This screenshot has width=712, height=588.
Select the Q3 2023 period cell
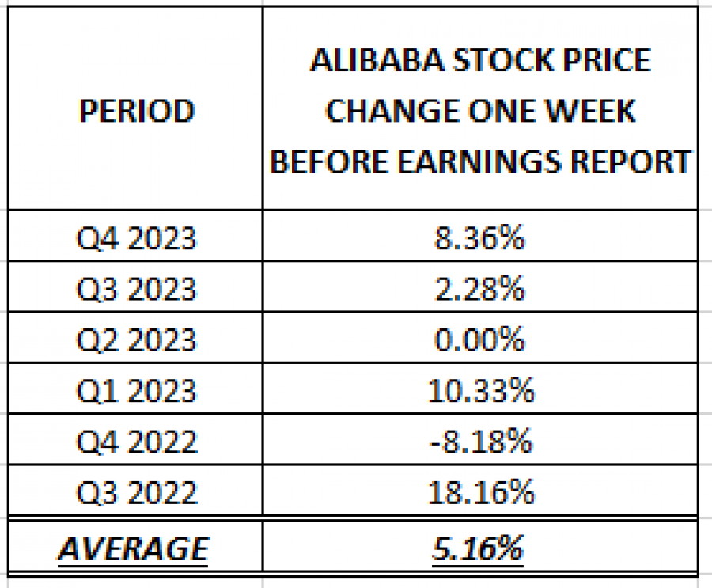[135, 286]
